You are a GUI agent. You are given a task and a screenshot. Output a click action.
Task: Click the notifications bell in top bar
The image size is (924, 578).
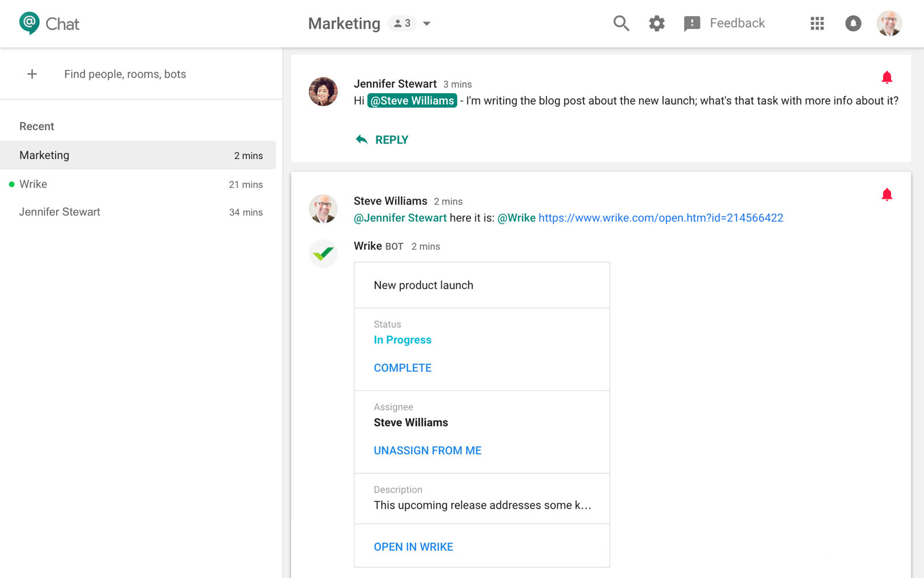pyautogui.click(x=853, y=23)
